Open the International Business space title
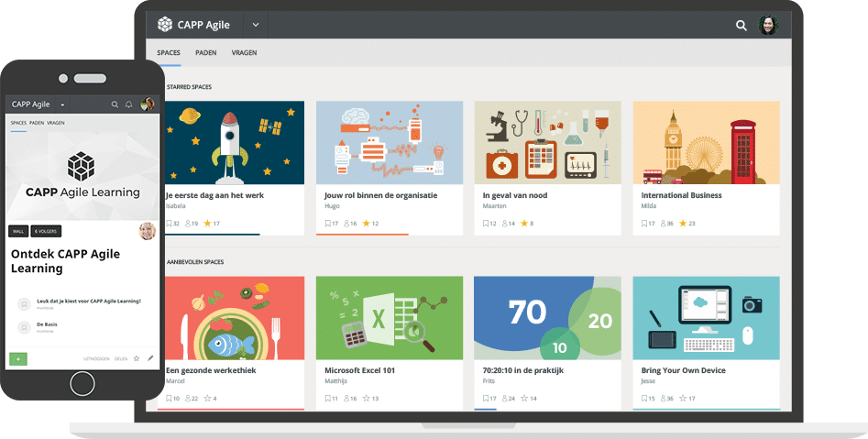 pos(681,195)
